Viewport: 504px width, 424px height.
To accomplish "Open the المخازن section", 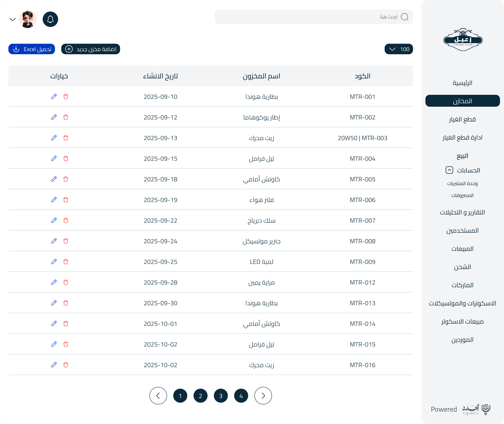I will [463, 101].
